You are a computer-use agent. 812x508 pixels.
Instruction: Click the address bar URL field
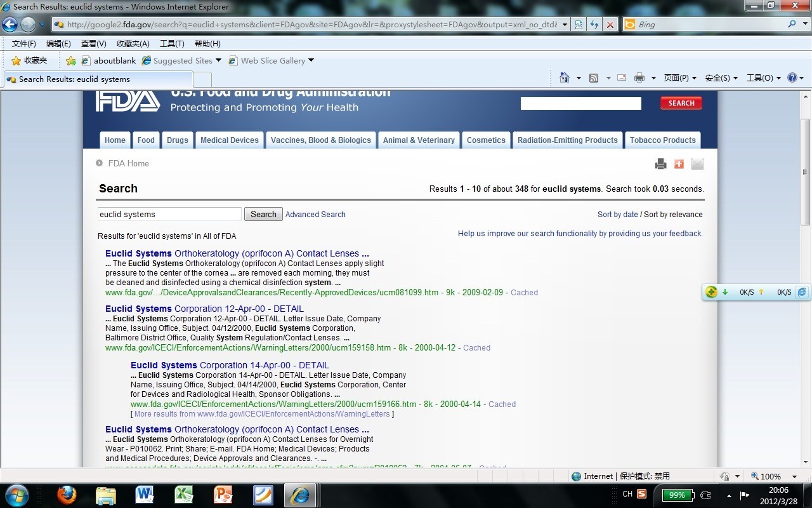(311, 25)
